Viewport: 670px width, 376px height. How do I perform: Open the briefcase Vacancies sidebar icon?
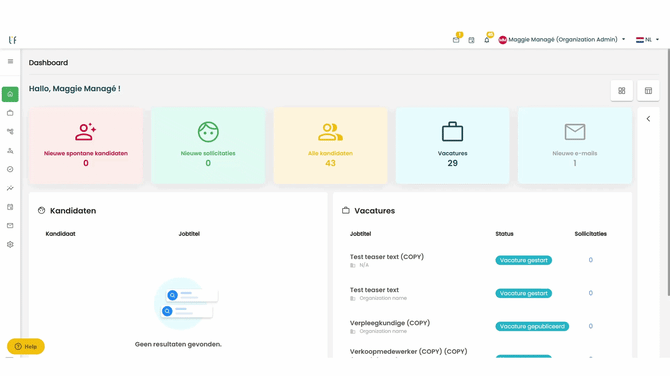pyautogui.click(x=10, y=113)
